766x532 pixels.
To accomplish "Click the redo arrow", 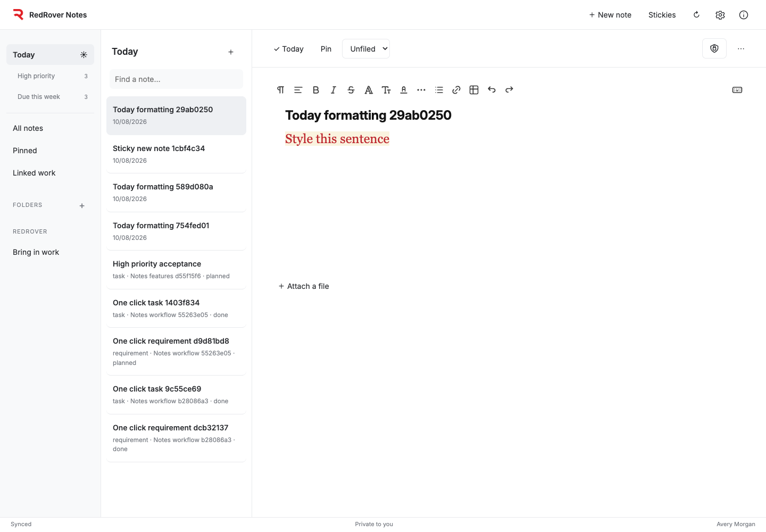I will click(509, 90).
